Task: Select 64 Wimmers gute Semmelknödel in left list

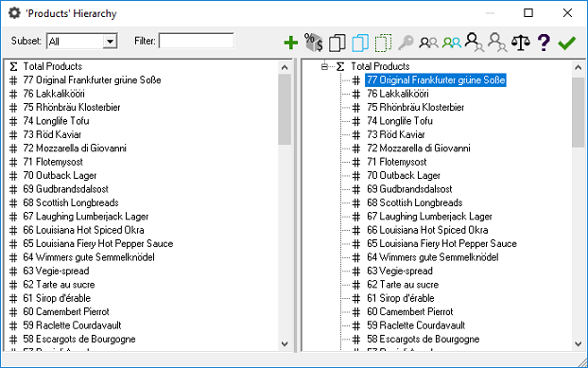Action: click(89, 257)
